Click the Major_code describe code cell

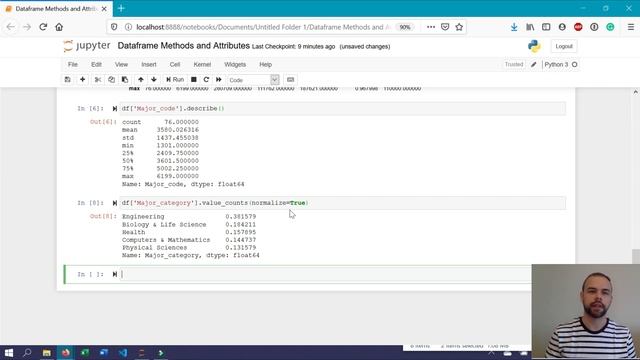(342, 109)
